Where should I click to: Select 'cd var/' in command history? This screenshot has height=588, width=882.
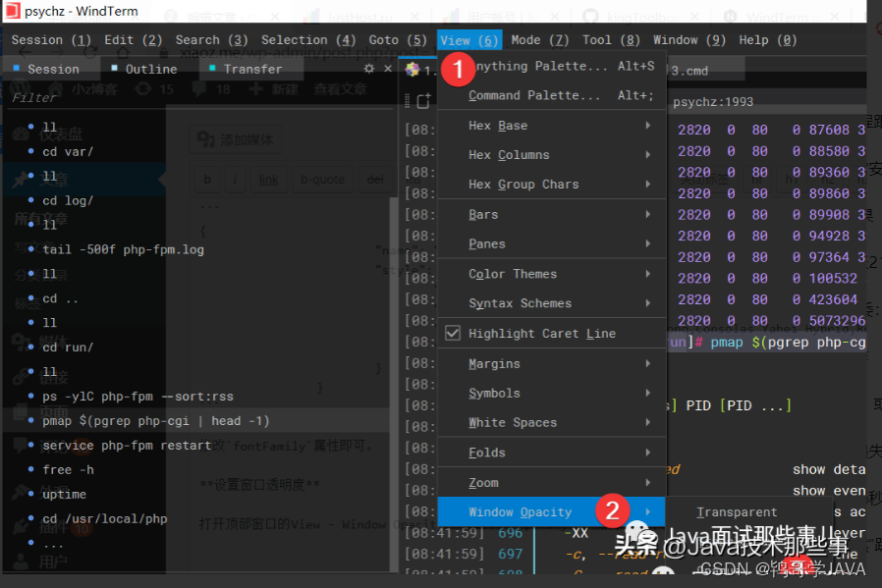68,151
